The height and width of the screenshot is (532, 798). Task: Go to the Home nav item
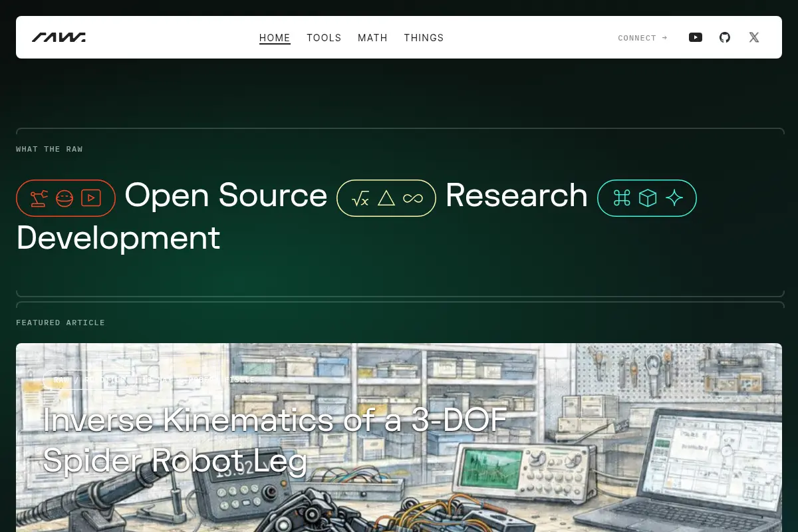(275, 38)
